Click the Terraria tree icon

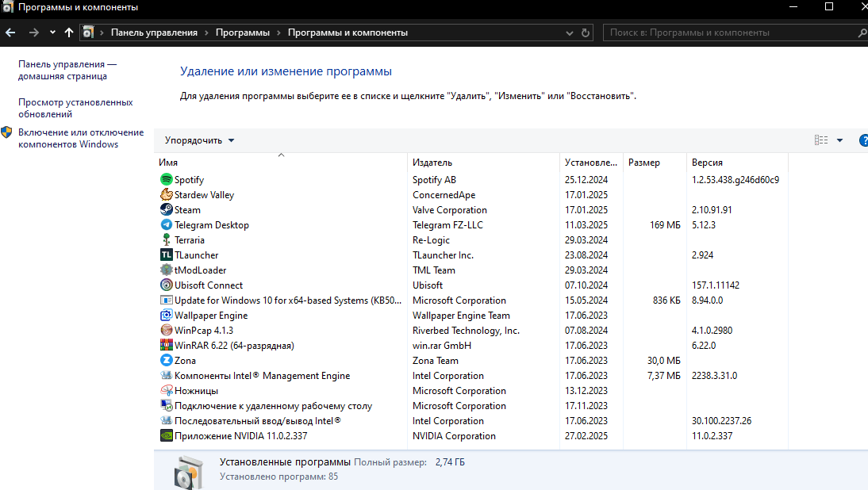click(166, 239)
